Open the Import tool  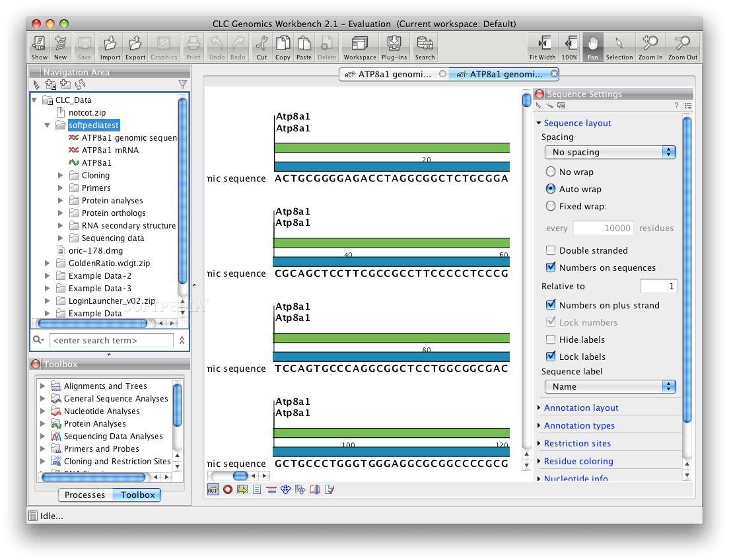click(x=110, y=47)
